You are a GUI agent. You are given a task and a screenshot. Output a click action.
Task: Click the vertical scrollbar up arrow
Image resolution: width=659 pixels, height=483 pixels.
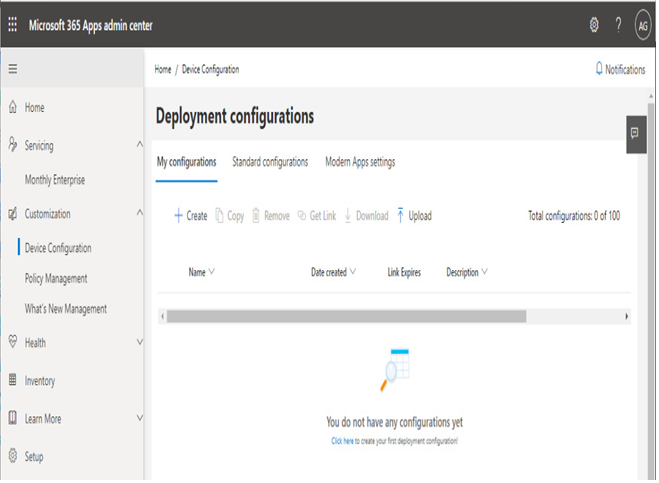(x=651, y=96)
